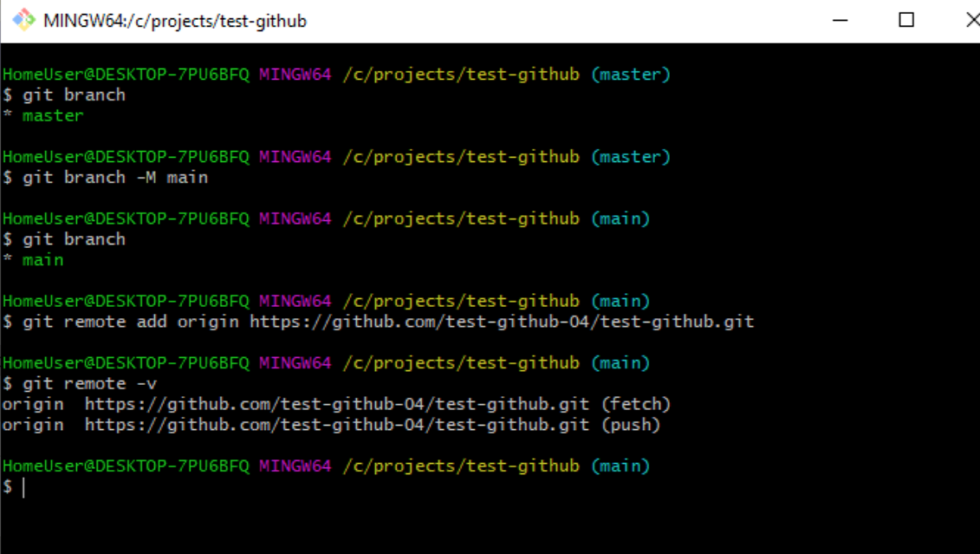Click the Git Bash icon in title bar
Image resolution: width=980 pixels, height=554 pixels.
click(23, 20)
